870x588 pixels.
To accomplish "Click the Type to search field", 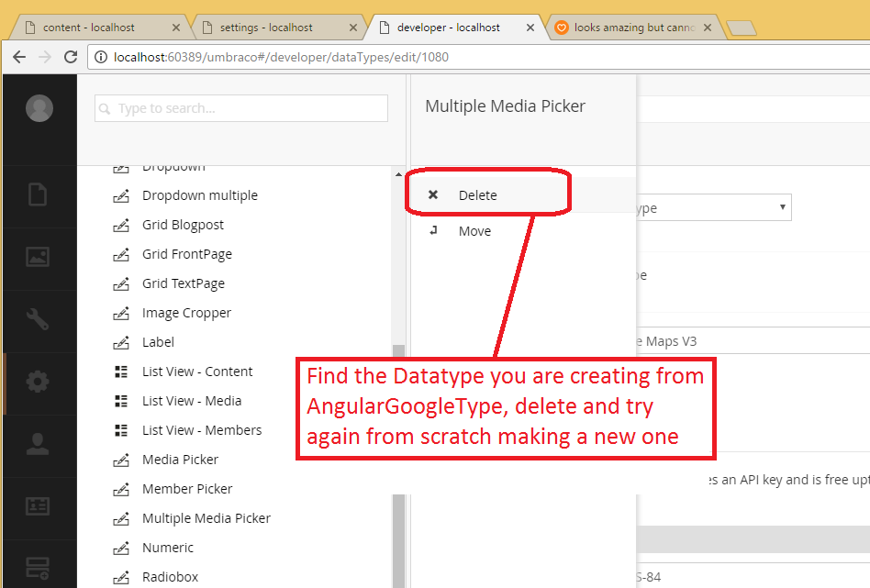I will pyautogui.click(x=241, y=108).
